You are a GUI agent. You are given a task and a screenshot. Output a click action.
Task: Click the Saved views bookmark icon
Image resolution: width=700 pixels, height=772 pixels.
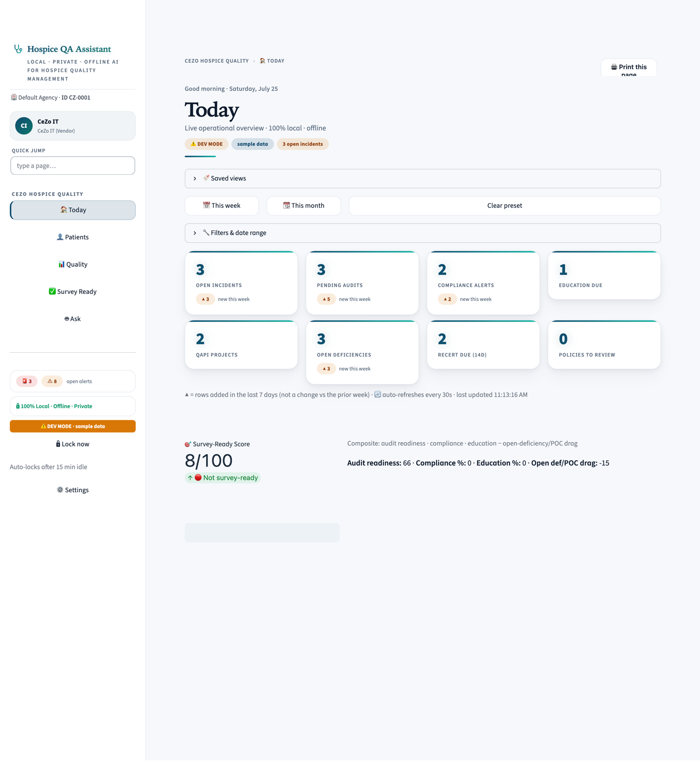206,178
